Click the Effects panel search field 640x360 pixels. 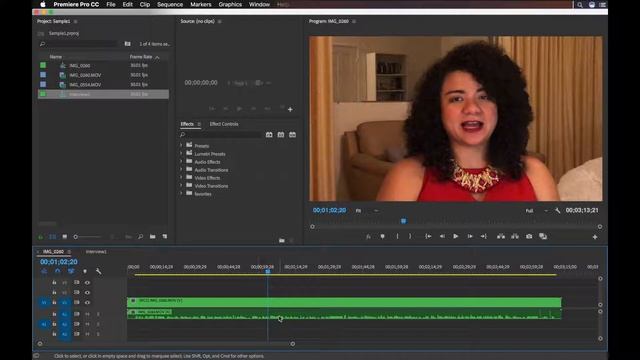click(221, 135)
